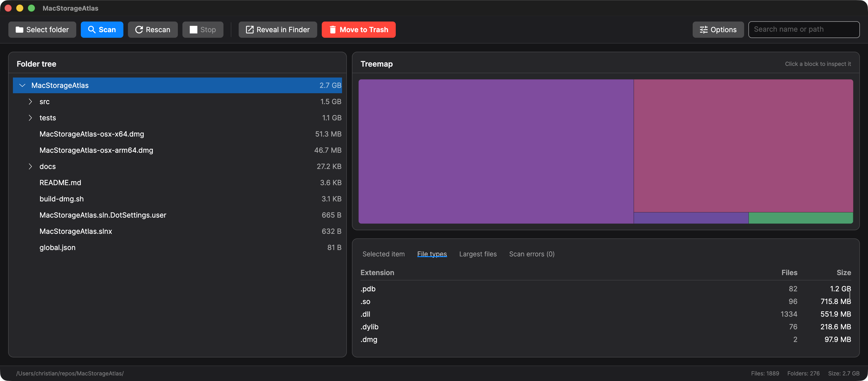Click the .dll extension row
The image size is (868, 381).
click(606, 314)
